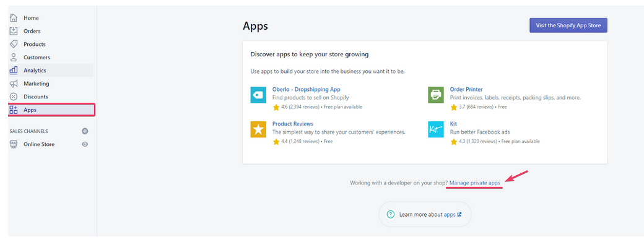Open the Oberlo - Dropshipping App link
The image size is (644, 242).
[306, 89]
